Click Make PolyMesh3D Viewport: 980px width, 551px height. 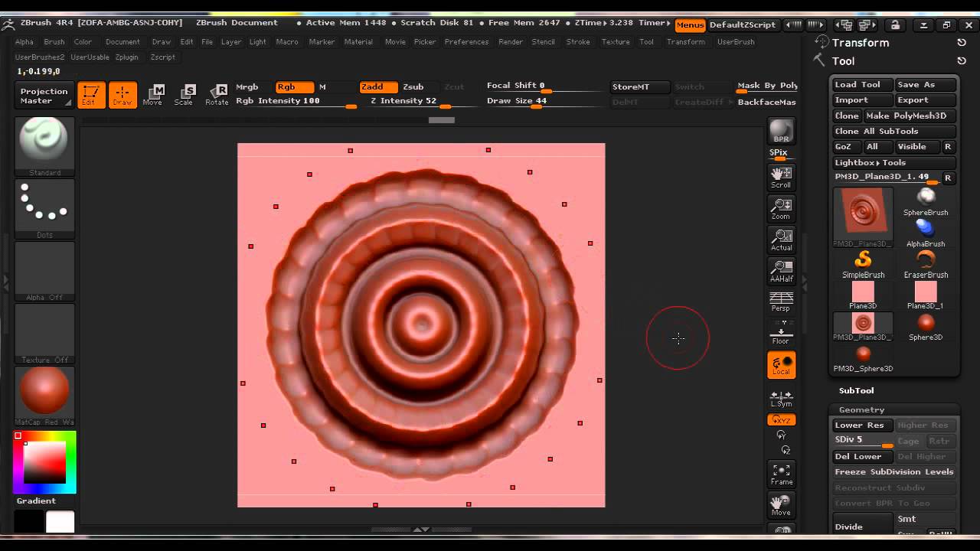tap(910, 116)
